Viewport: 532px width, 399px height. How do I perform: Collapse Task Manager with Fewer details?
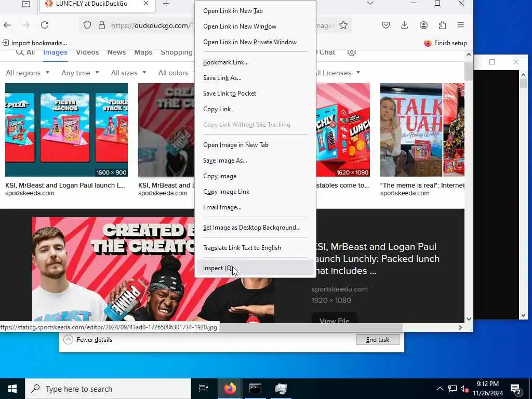pyautogui.click(x=88, y=340)
